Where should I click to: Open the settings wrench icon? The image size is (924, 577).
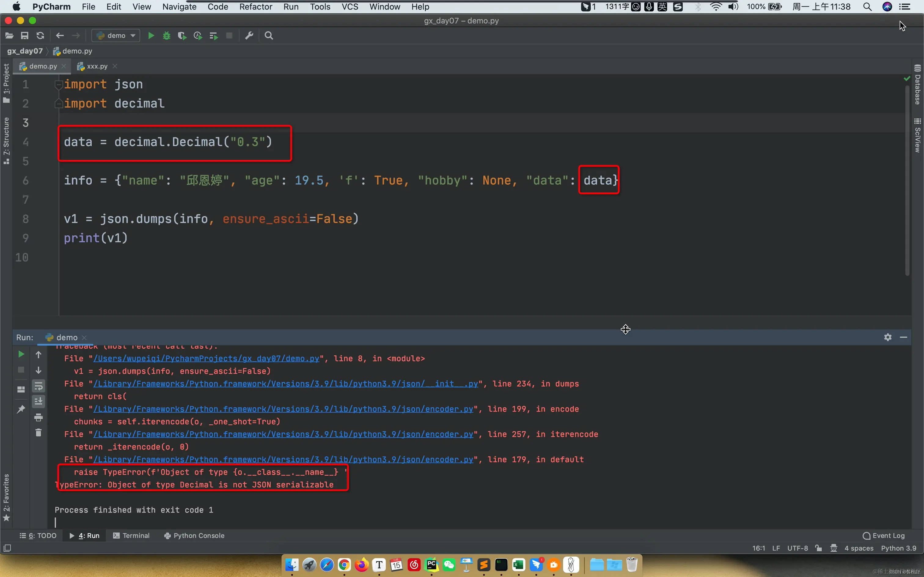pos(249,35)
